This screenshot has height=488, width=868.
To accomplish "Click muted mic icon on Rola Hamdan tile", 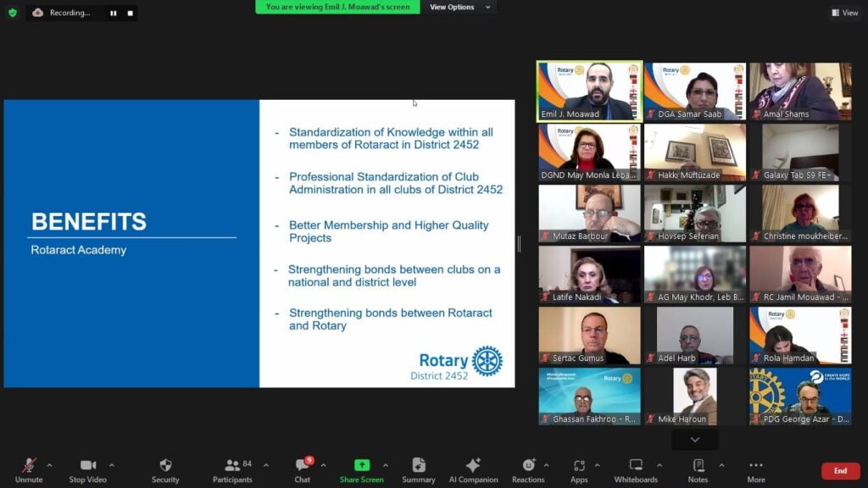I will [x=757, y=358].
